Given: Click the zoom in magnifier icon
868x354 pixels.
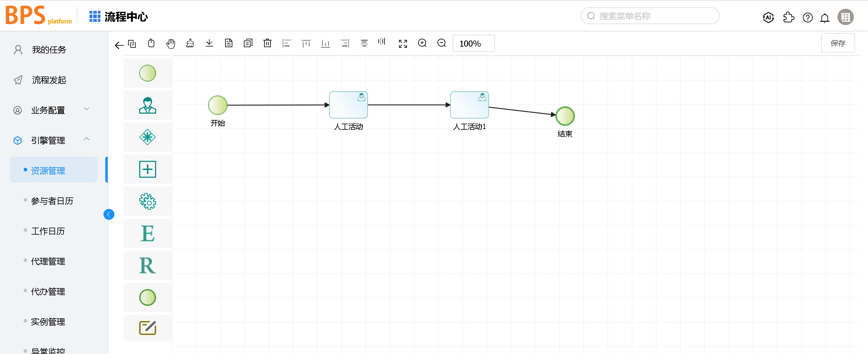Looking at the screenshot, I should pyautogui.click(x=422, y=43).
